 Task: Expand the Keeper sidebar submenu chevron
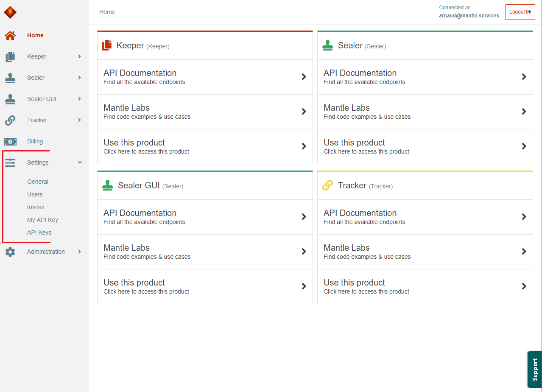pyautogui.click(x=79, y=56)
